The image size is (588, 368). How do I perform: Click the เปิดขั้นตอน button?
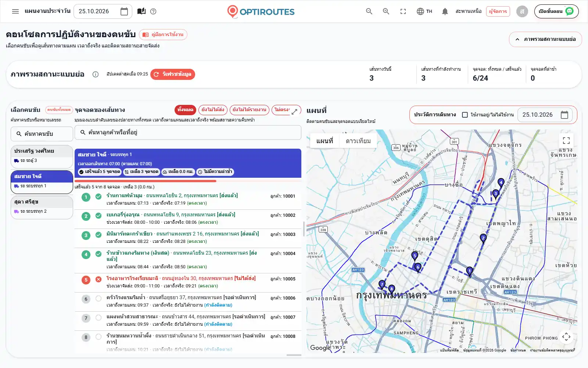tap(556, 11)
